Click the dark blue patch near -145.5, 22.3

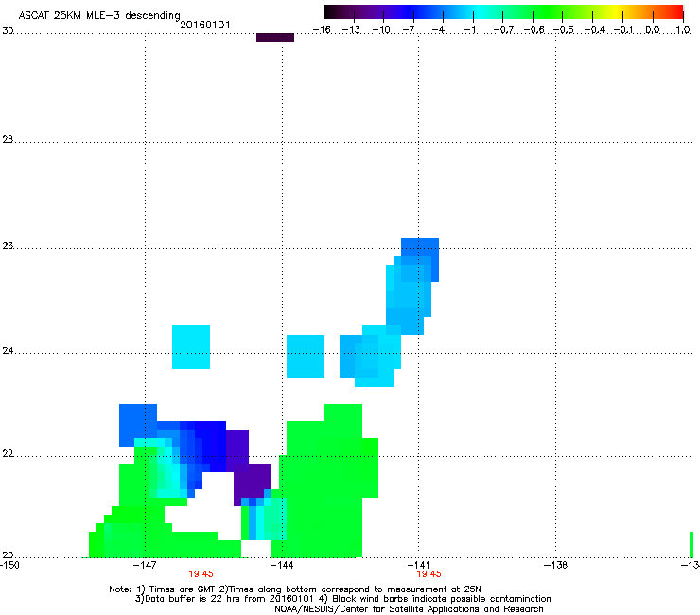[x=210, y=447]
